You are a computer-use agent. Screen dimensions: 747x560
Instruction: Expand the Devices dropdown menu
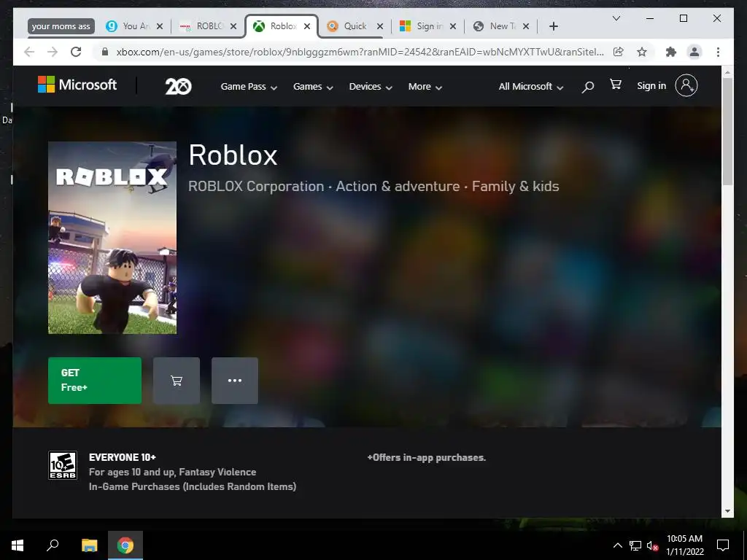click(x=371, y=87)
